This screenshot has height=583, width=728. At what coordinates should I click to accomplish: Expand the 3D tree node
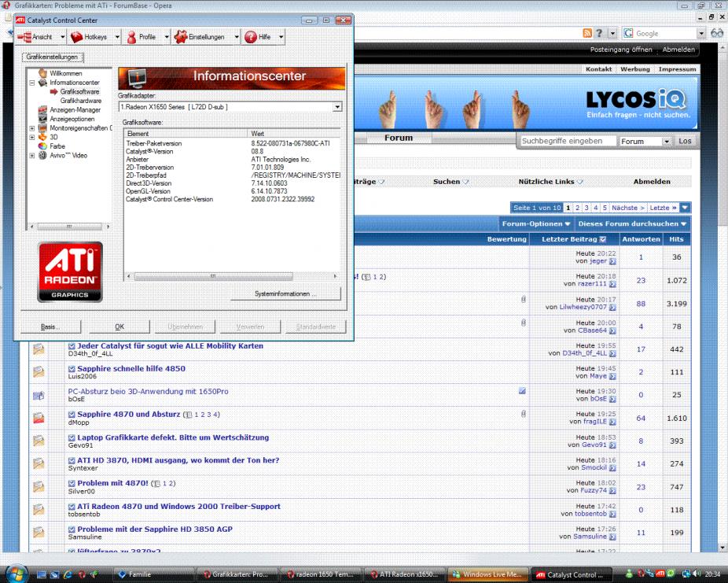[32, 137]
